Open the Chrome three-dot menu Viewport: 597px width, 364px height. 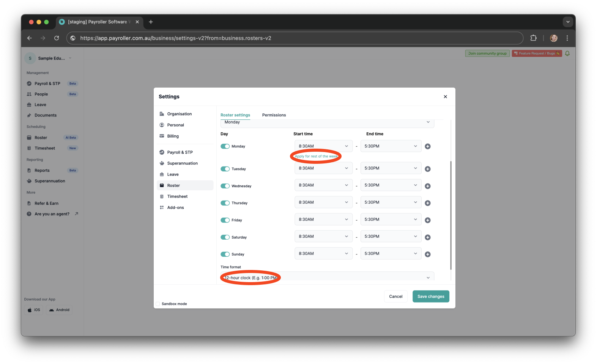(x=567, y=38)
